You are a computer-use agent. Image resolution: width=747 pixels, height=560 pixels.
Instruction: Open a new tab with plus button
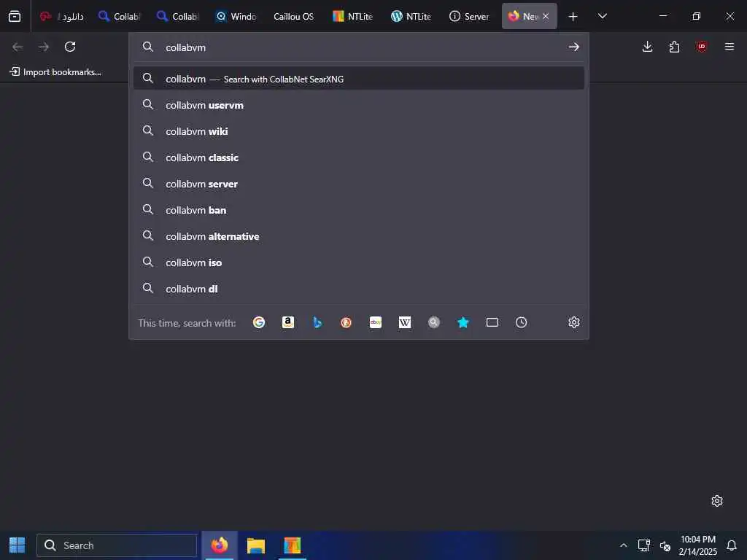573,17
